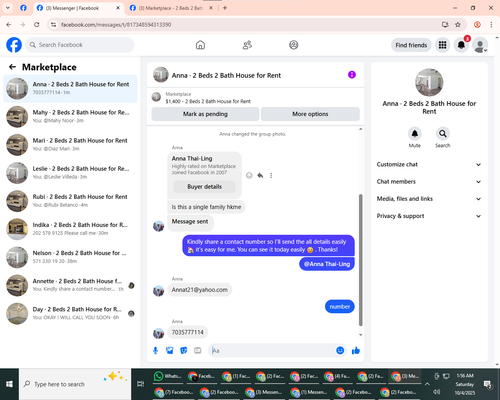Open Rubi - 2 Beds 2 Bath conversation
This screenshot has height=400, width=500.
(x=70, y=201)
